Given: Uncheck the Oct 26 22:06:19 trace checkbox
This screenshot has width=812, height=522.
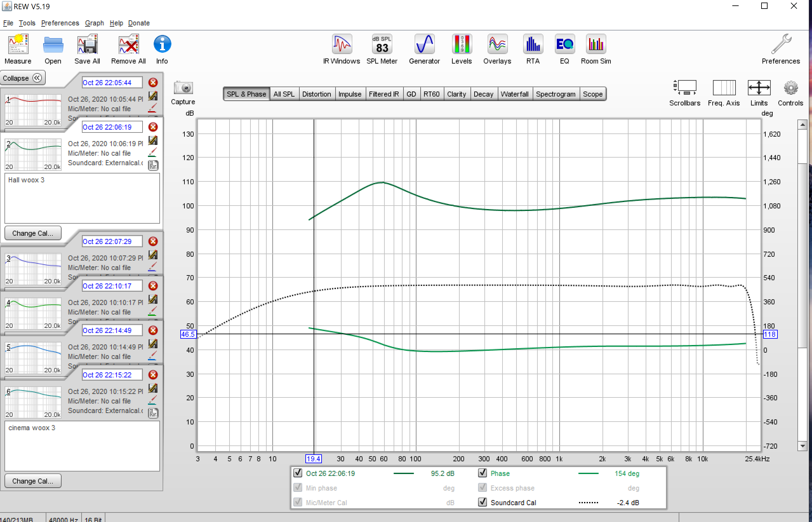Looking at the screenshot, I should [298, 472].
